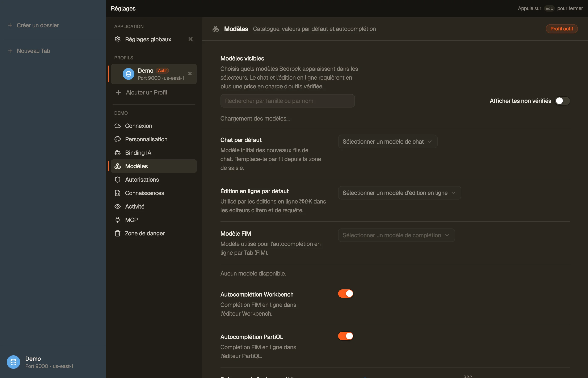Open the Connaissances settings page

(x=154, y=193)
